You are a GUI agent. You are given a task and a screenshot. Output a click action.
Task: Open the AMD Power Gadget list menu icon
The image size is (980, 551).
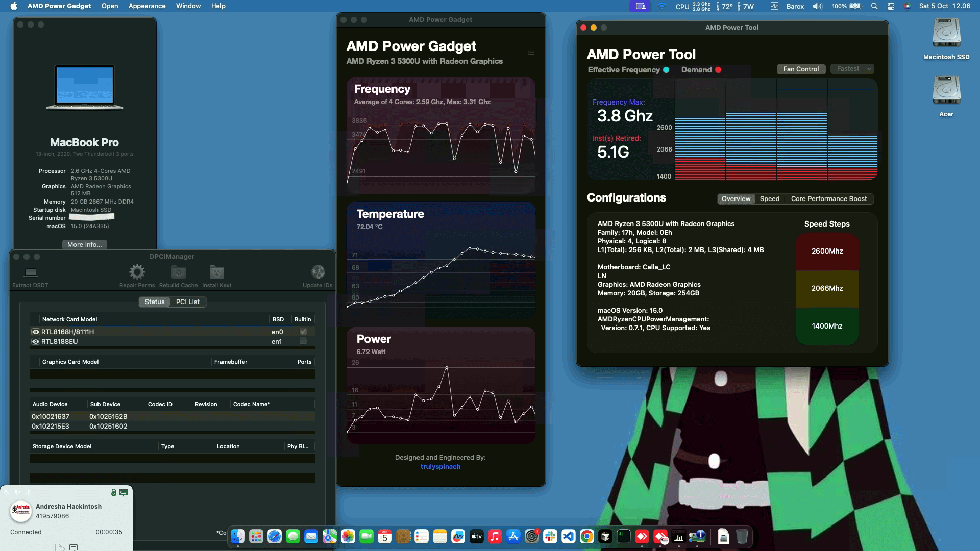click(531, 53)
